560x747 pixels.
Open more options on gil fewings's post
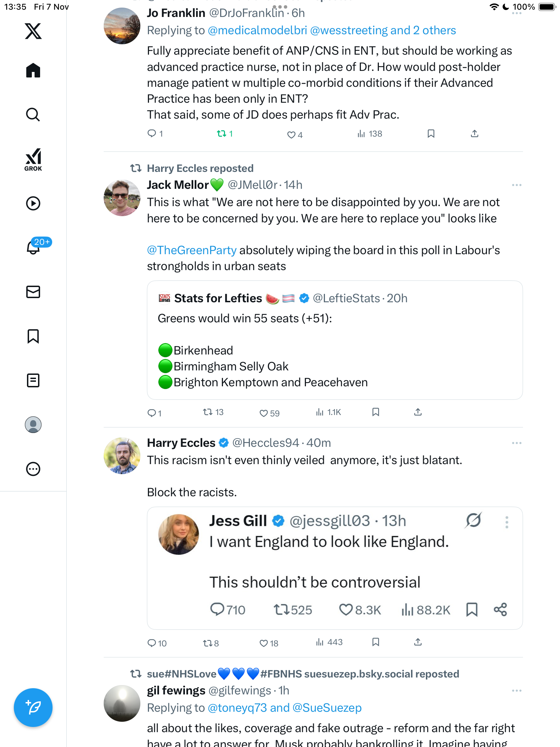(516, 691)
